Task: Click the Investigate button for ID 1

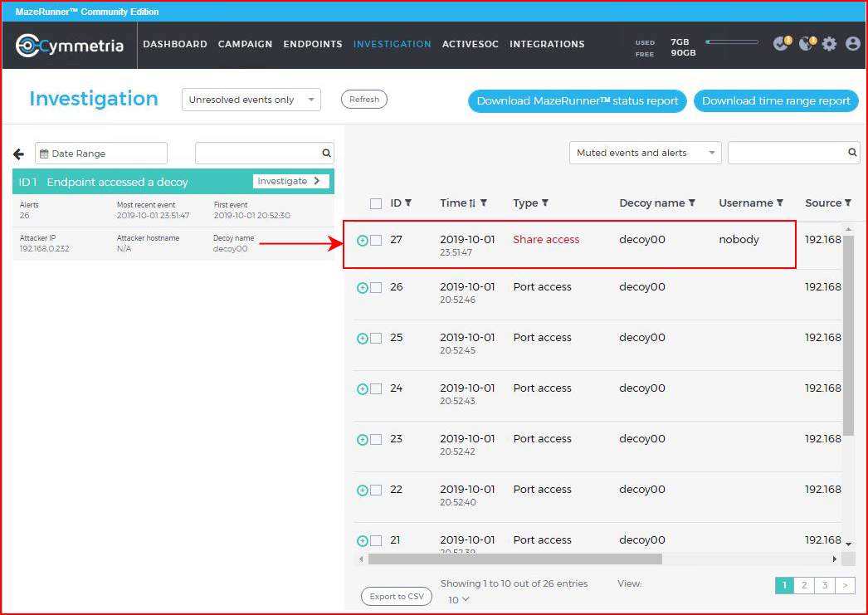Action: (291, 181)
